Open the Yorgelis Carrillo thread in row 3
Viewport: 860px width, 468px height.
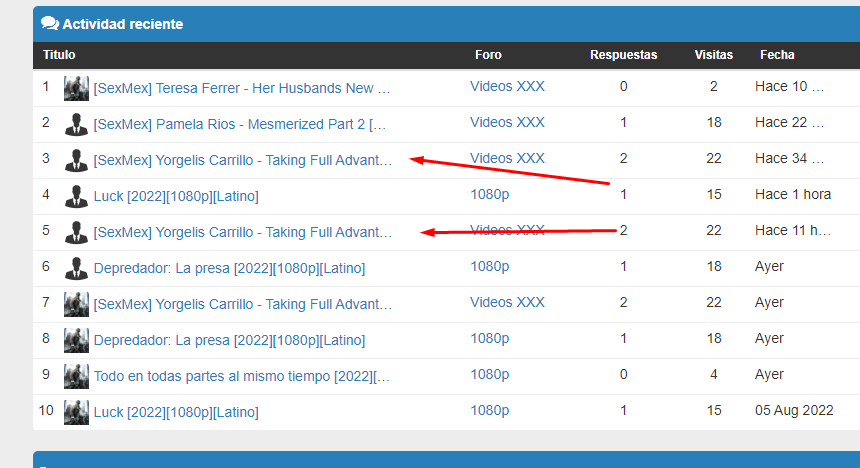click(x=243, y=160)
